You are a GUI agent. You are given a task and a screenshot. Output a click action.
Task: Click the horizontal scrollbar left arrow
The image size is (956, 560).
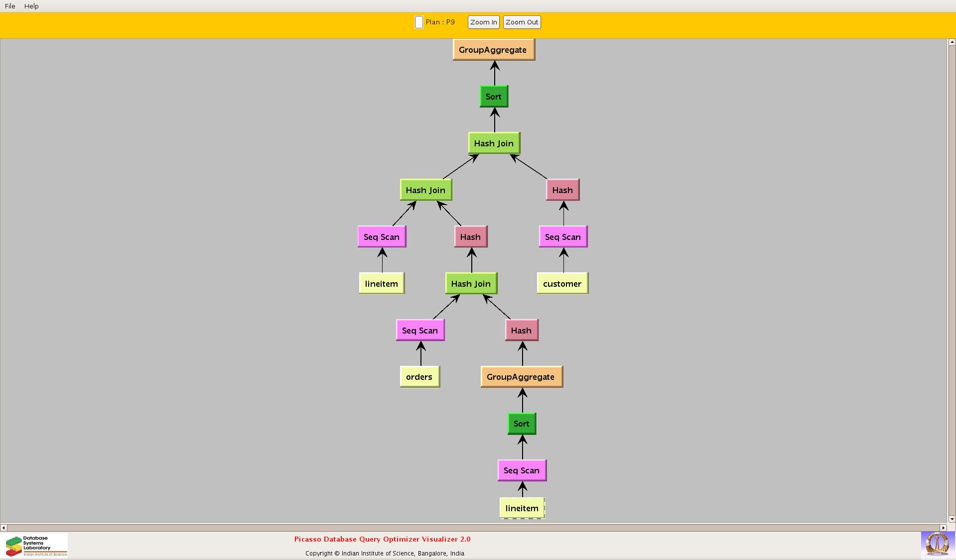tap(4, 528)
